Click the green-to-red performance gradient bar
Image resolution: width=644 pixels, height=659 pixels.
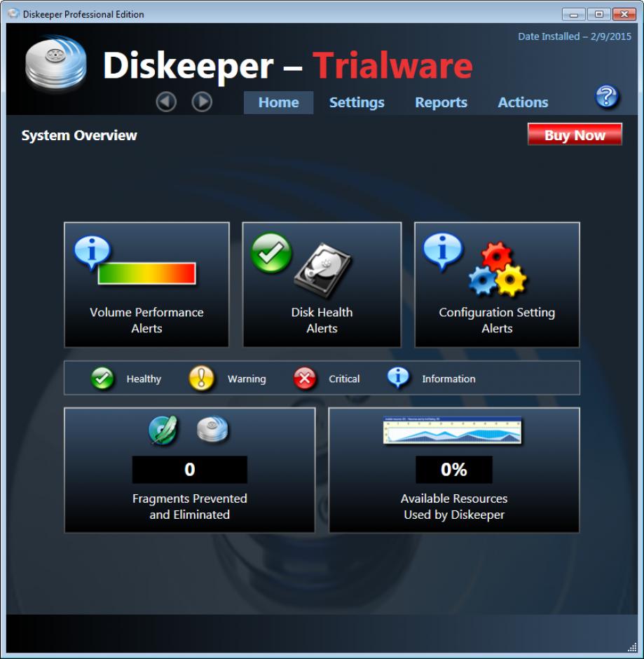pos(146,273)
